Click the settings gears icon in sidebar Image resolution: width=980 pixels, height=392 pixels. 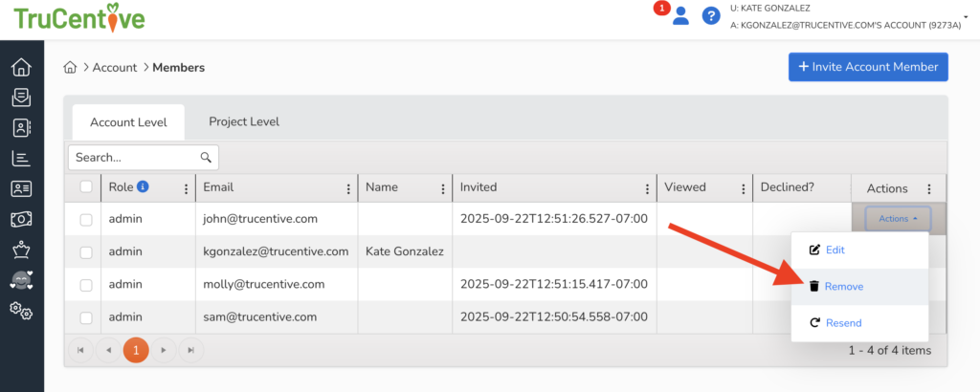(21, 311)
